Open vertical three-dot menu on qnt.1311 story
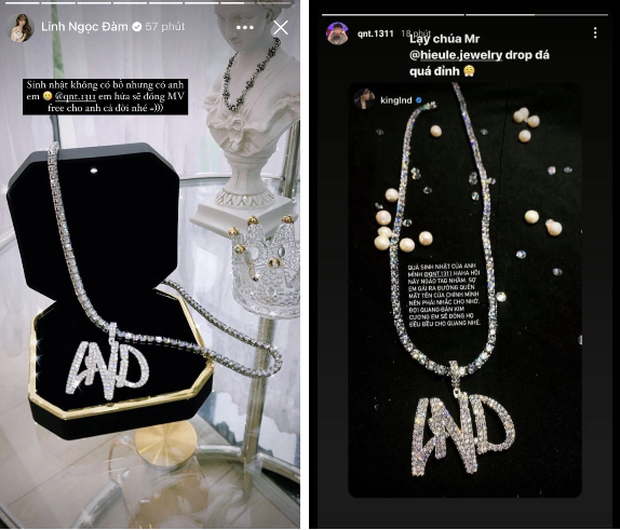This screenshot has height=530, width=620. pyautogui.click(x=595, y=33)
